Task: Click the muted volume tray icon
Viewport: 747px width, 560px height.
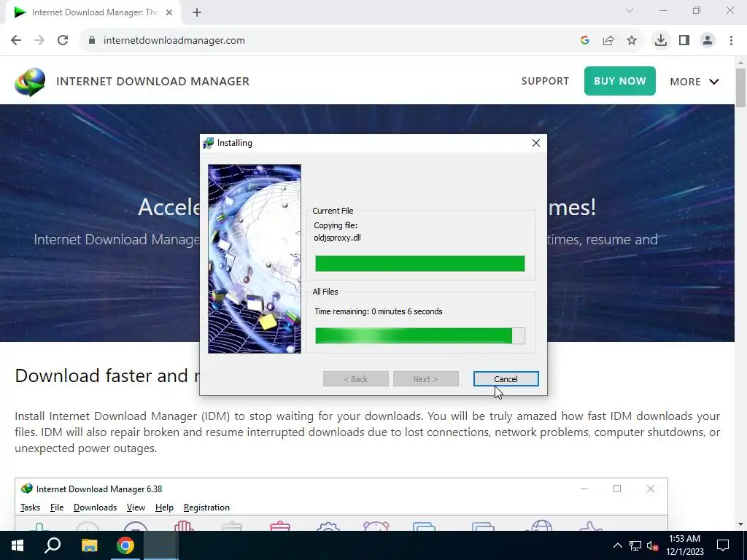Action: pos(653,545)
